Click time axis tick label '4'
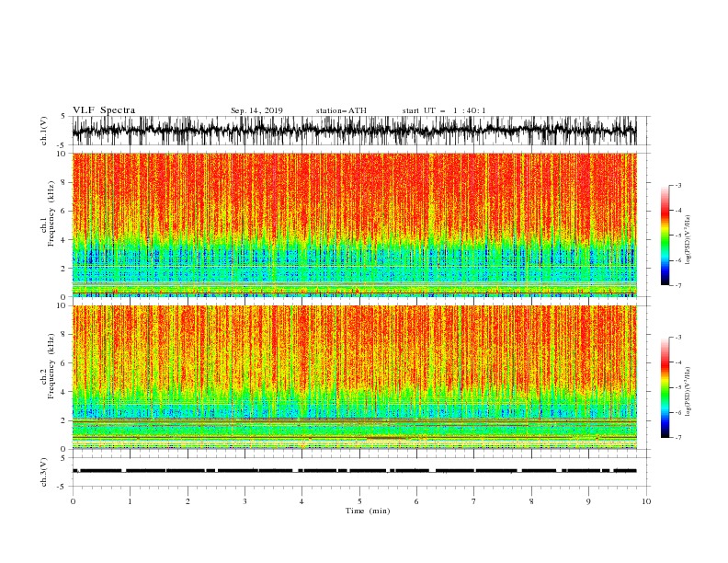This screenshot has height=563, width=728. coord(301,501)
